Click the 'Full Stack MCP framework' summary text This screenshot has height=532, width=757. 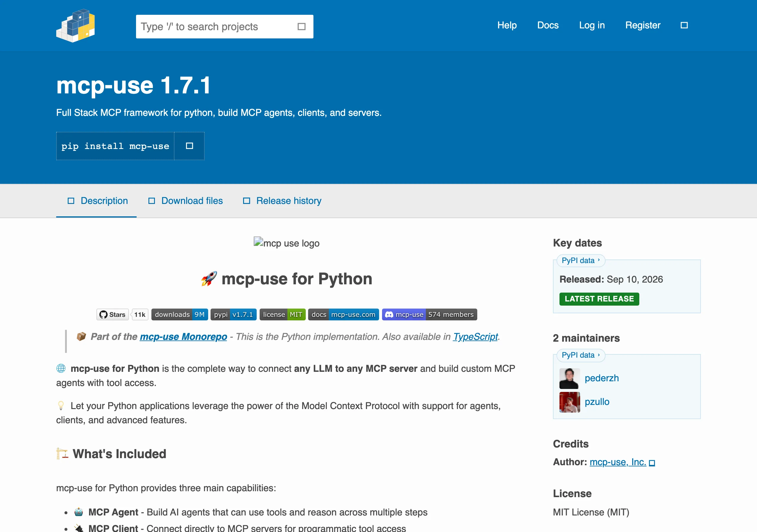click(x=219, y=113)
